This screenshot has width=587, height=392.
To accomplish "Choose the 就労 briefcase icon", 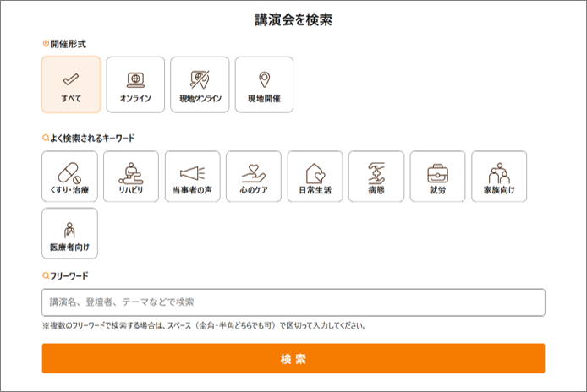I will tap(437, 173).
